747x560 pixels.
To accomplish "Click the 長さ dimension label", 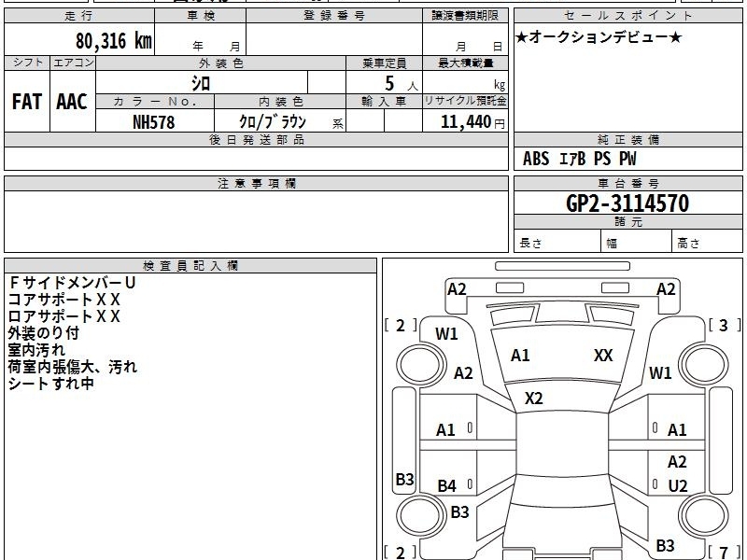I will coord(530,244).
